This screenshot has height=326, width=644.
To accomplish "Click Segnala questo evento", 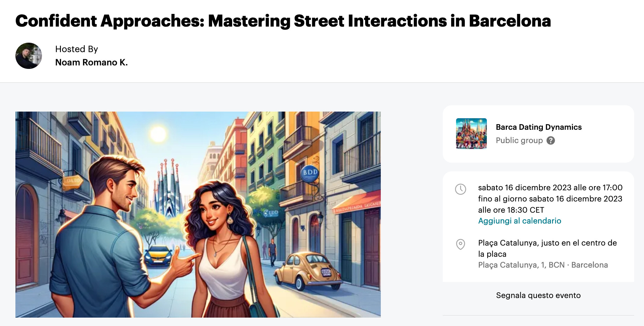I will point(538,295).
